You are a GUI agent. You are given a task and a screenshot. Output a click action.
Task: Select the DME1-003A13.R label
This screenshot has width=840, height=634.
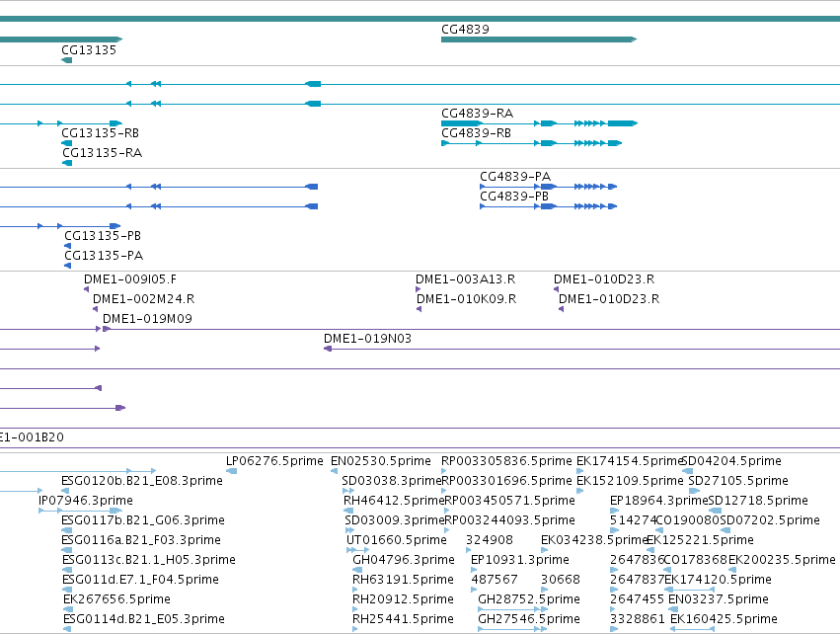click(465, 279)
